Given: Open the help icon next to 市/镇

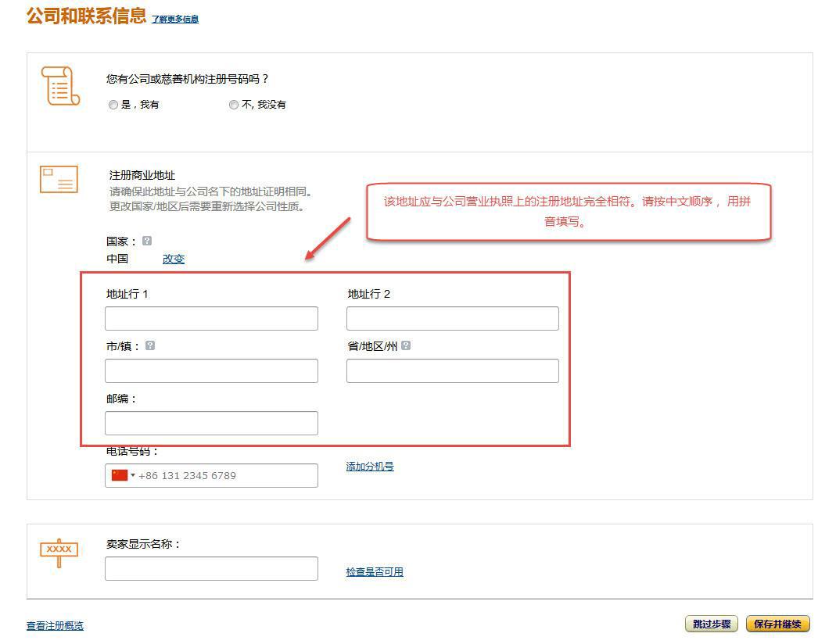Looking at the screenshot, I should pos(149,345).
